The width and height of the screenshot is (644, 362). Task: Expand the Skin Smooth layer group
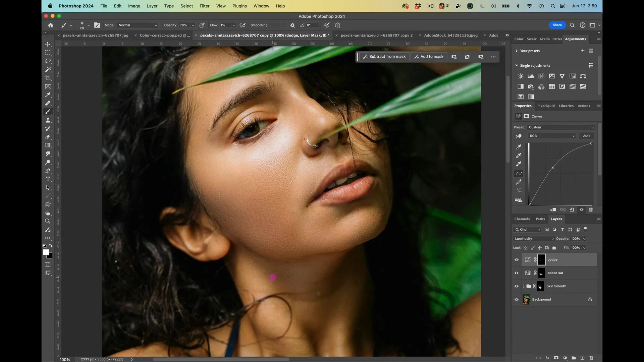pyautogui.click(x=524, y=286)
